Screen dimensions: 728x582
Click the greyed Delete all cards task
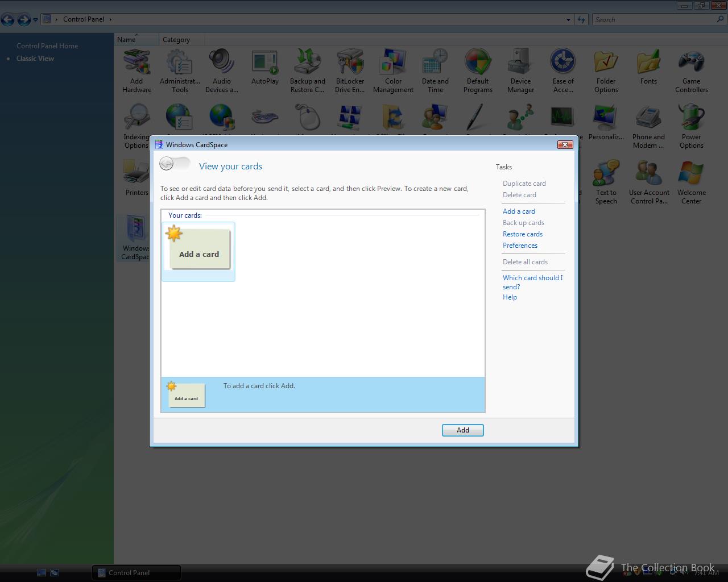[525, 262]
